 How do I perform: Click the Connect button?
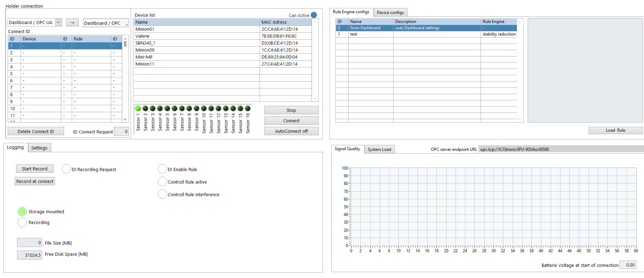(x=291, y=121)
